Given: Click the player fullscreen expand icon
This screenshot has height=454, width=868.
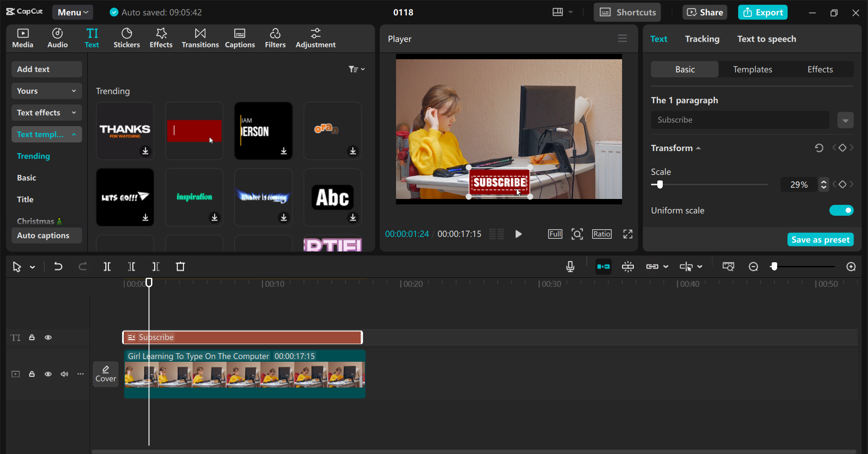Looking at the screenshot, I should [628, 234].
